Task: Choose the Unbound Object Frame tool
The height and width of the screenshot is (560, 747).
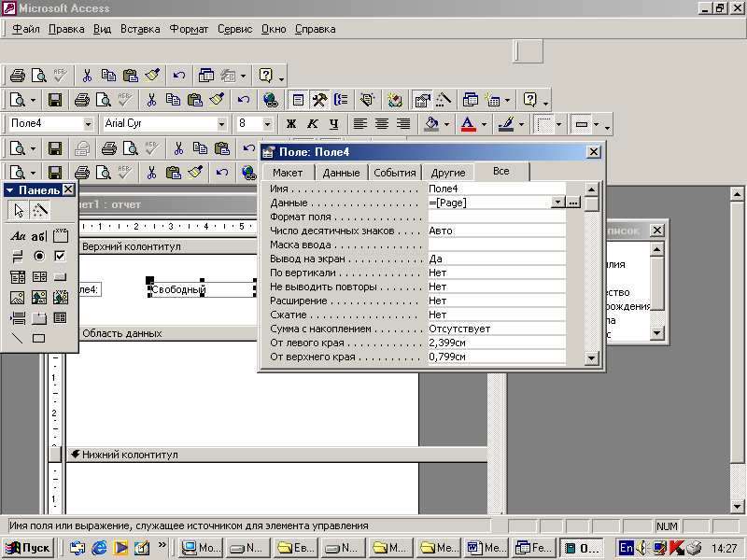Action: 39,298
